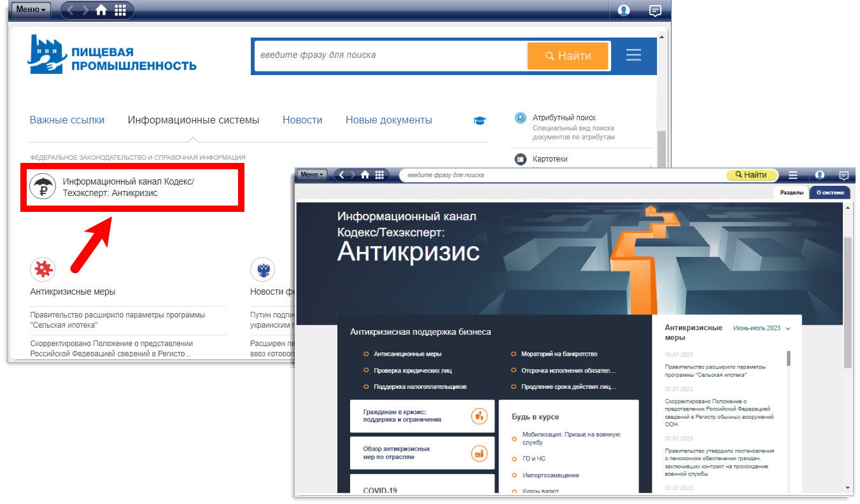The width and height of the screenshot is (860, 504).
Task: Switch to the О системе tab
Action: [830, 193]
